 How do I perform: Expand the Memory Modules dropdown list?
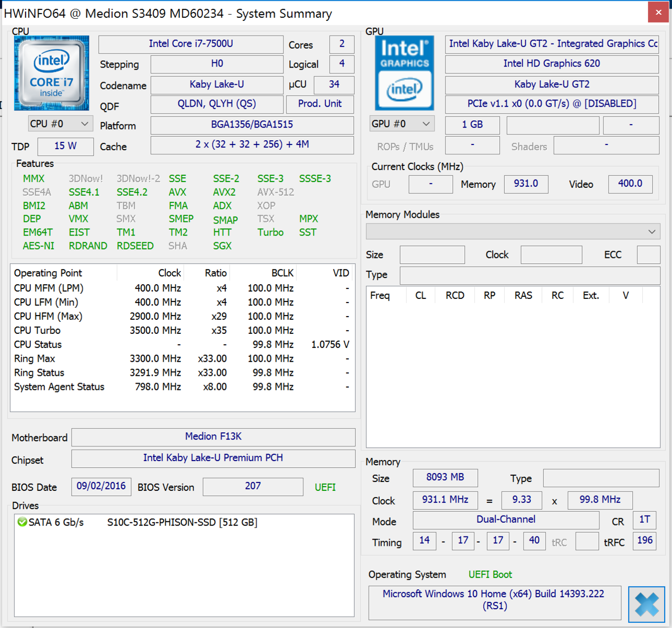point(513,231)
